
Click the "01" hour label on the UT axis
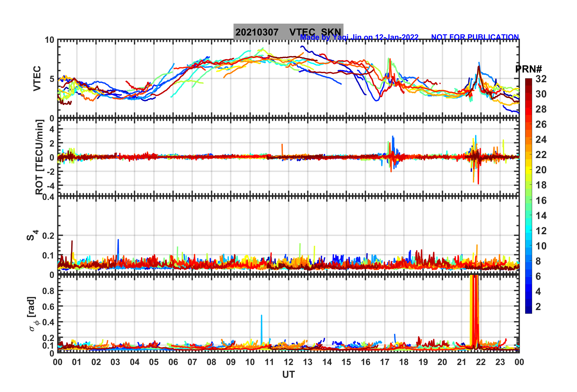pos(77,362)
